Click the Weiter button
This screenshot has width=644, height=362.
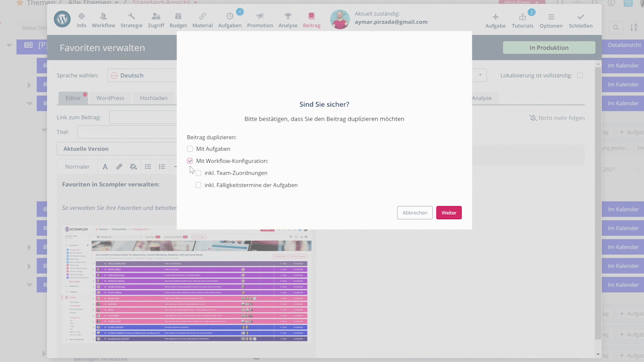click(449, 213)
